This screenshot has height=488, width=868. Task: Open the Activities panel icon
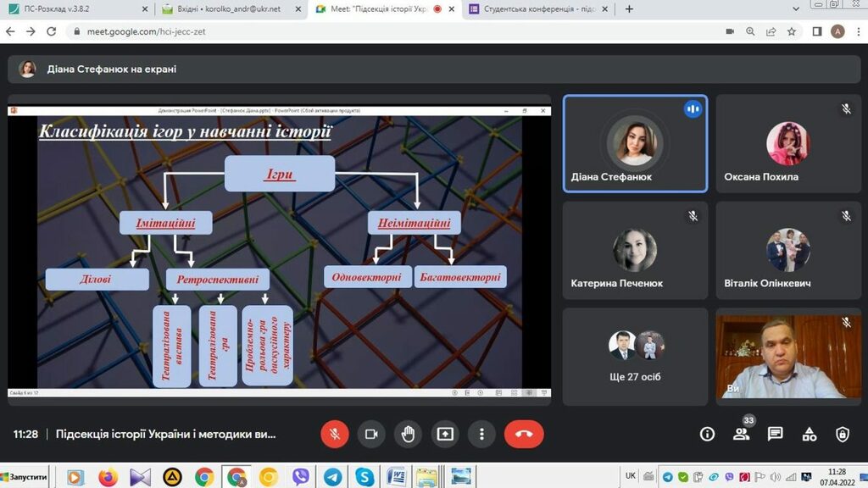click(810, 434)
